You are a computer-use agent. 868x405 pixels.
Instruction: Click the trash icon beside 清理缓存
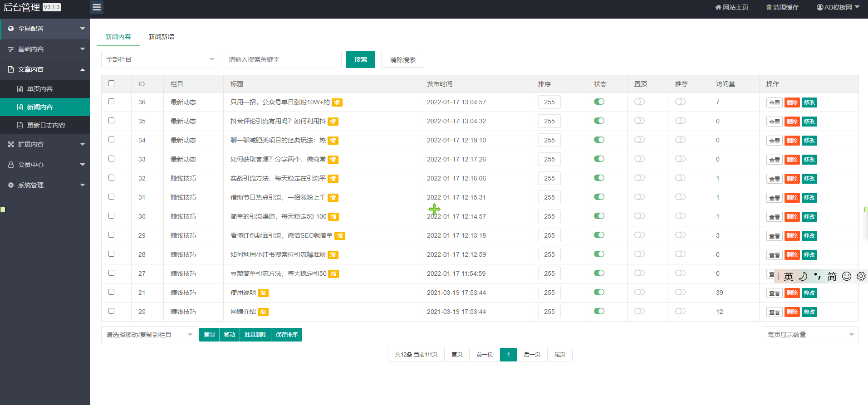point(769,7)
